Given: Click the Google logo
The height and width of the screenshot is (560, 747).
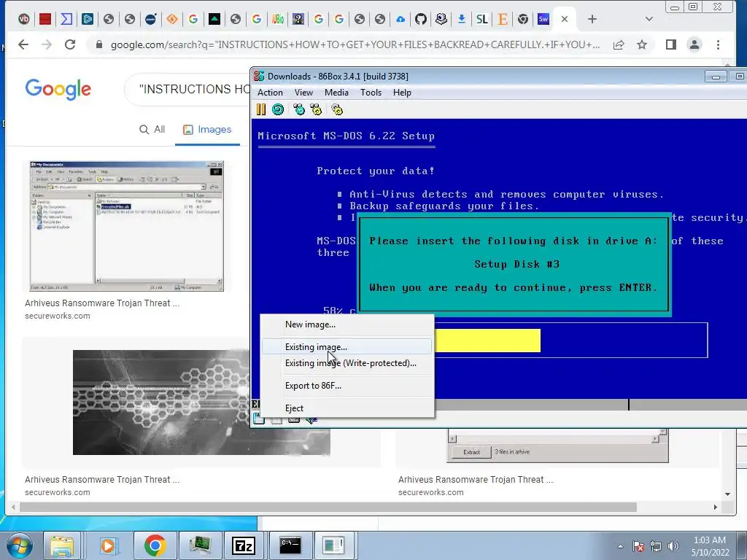Looking at the screenshot, I should click(x=58, y=89).
